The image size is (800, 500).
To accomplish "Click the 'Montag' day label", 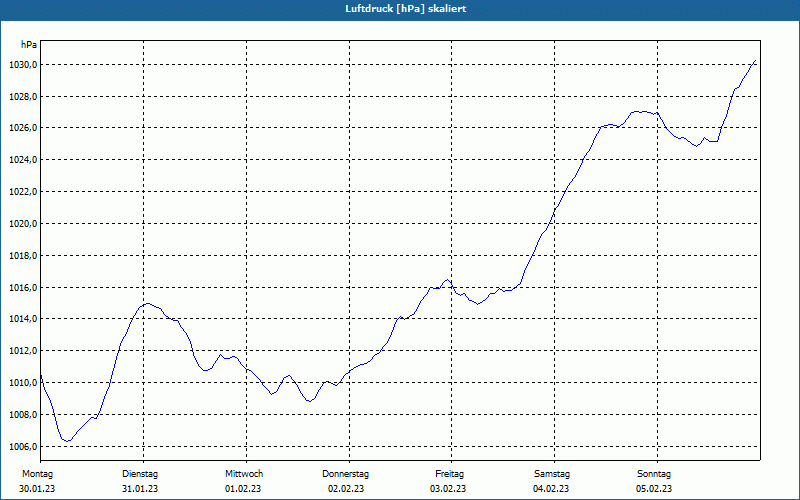I will pos(37,474).
